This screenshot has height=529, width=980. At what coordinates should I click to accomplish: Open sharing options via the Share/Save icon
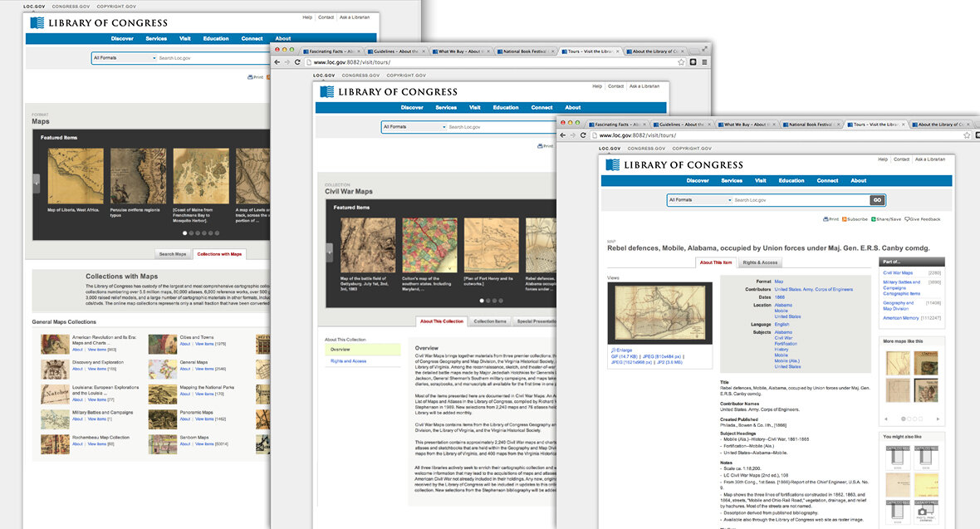pos(873,218)
